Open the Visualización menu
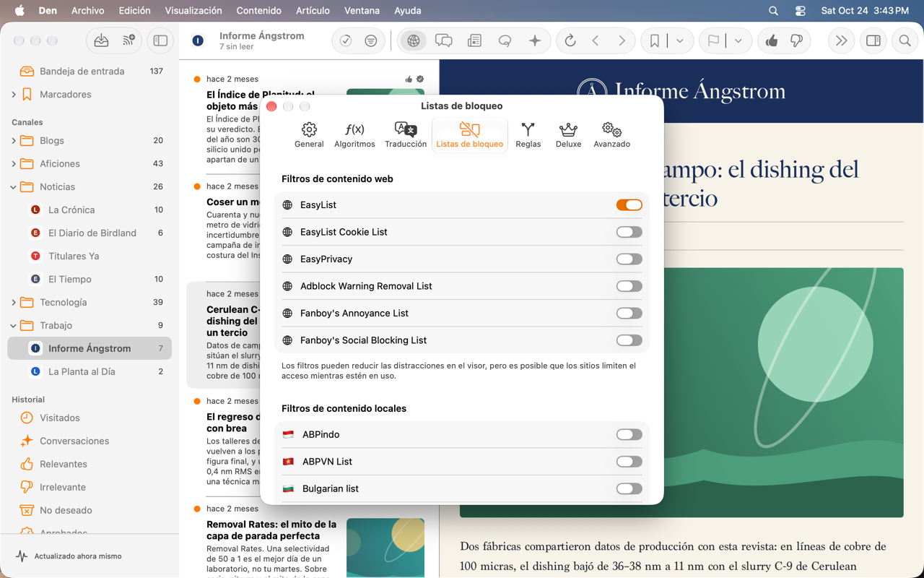 pos(193,11)
